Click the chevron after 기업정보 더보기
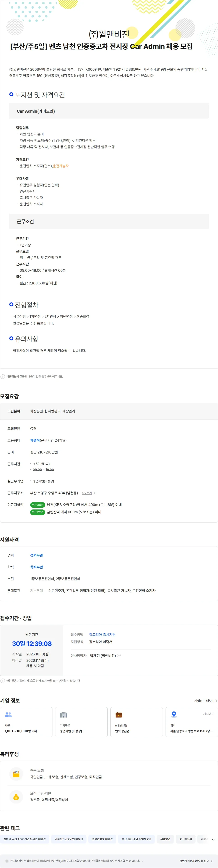This screenshot has height=868, width=218. (x=216, y=701)
